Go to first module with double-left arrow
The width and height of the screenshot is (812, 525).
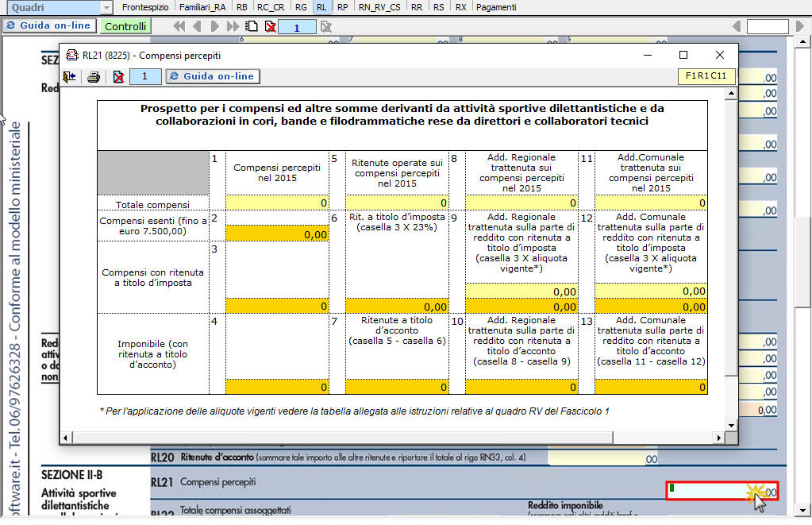coord(179,26)
